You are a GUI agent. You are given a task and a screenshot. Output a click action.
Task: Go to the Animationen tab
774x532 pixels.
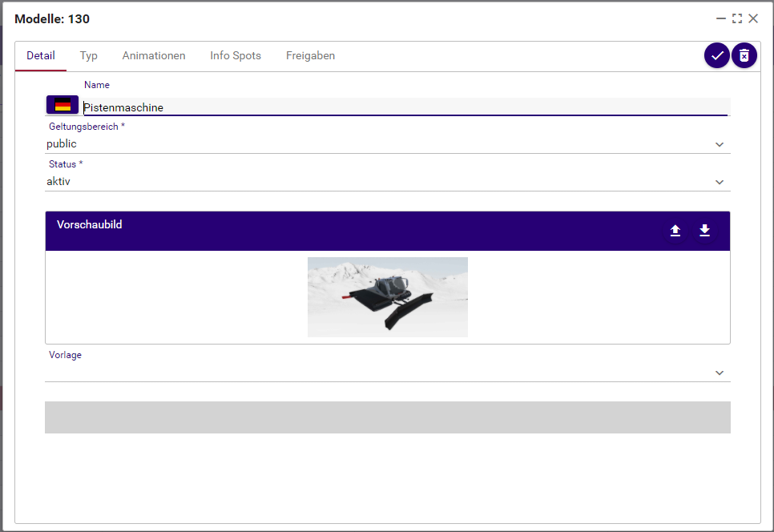[154, 56]
